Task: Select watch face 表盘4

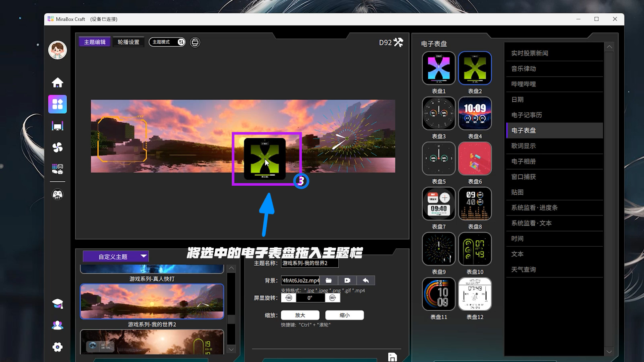Action: pos(475,113)
